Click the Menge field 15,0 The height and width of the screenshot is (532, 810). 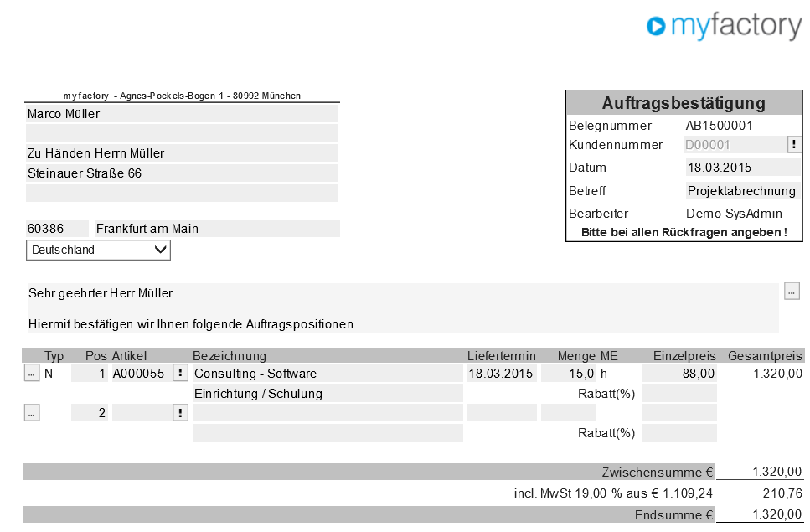click(568, 373)
